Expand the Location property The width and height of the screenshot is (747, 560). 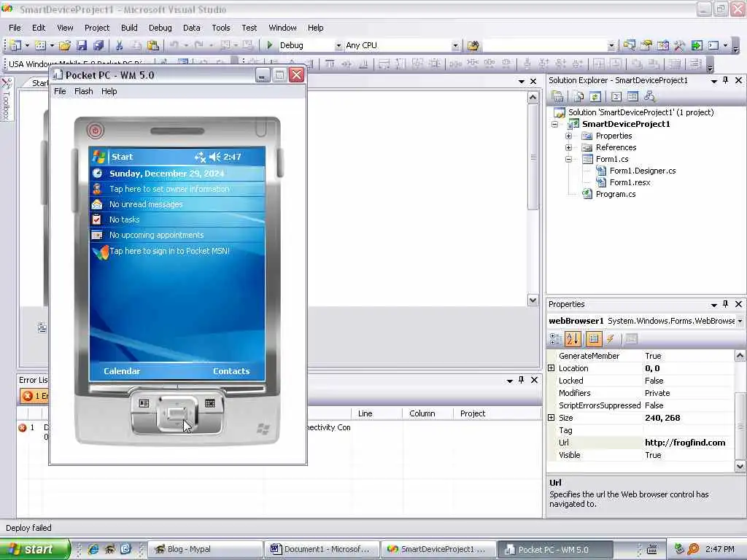(x=551, y=368)
